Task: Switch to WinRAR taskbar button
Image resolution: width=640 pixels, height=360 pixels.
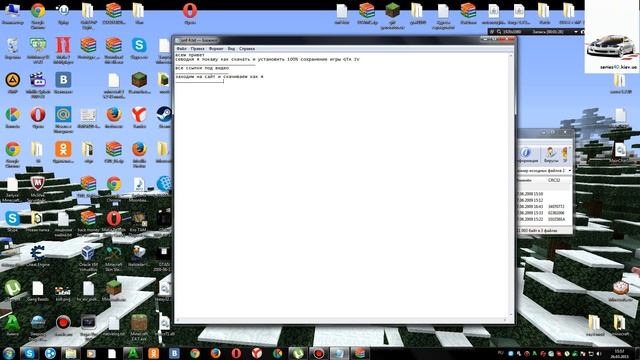Action: 360,353
